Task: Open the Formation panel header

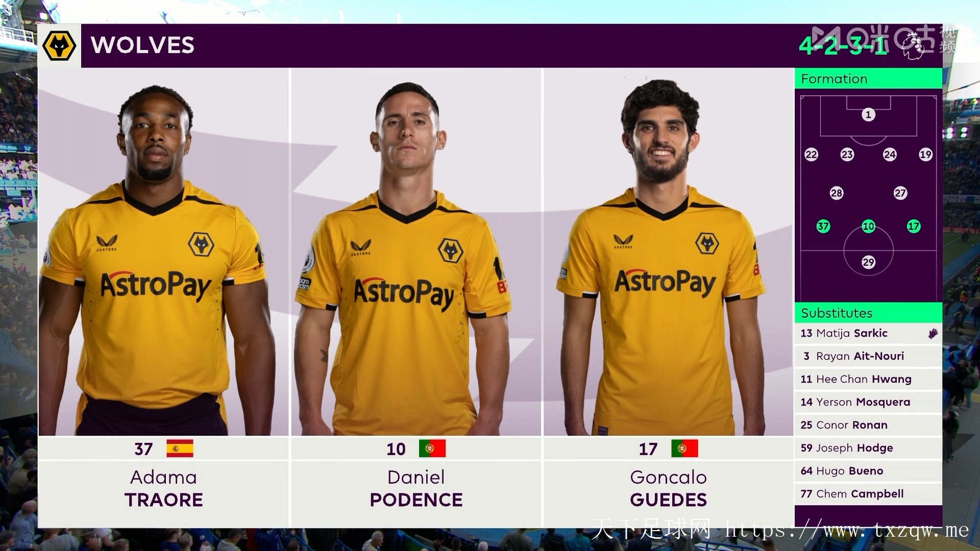Action: pos(868,79)
